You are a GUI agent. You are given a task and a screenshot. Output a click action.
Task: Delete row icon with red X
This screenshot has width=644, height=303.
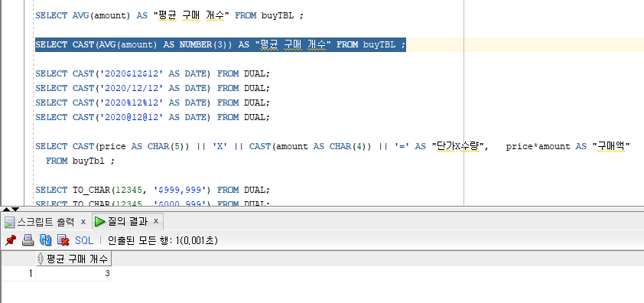pyautogui.click(x=63, y=240)
